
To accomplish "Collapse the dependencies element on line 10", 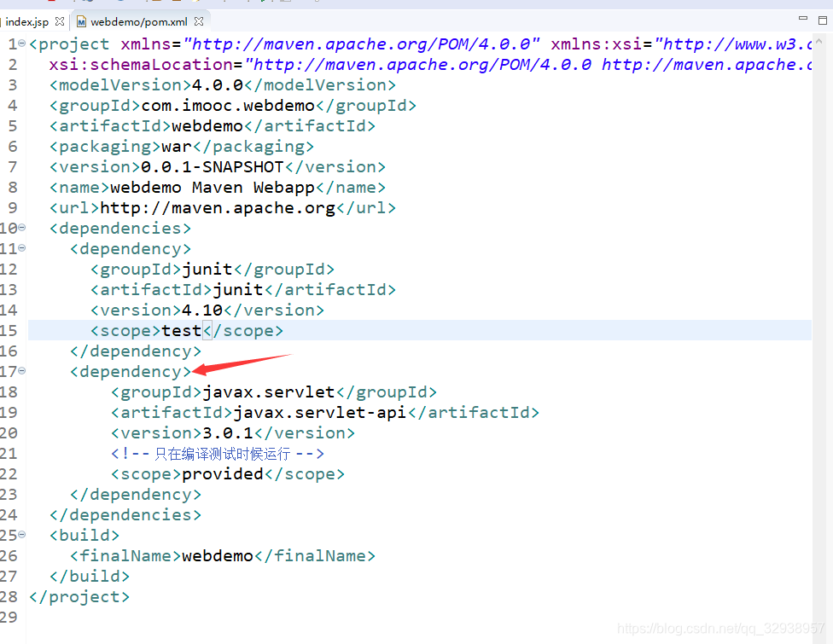I will pos(22,228).
